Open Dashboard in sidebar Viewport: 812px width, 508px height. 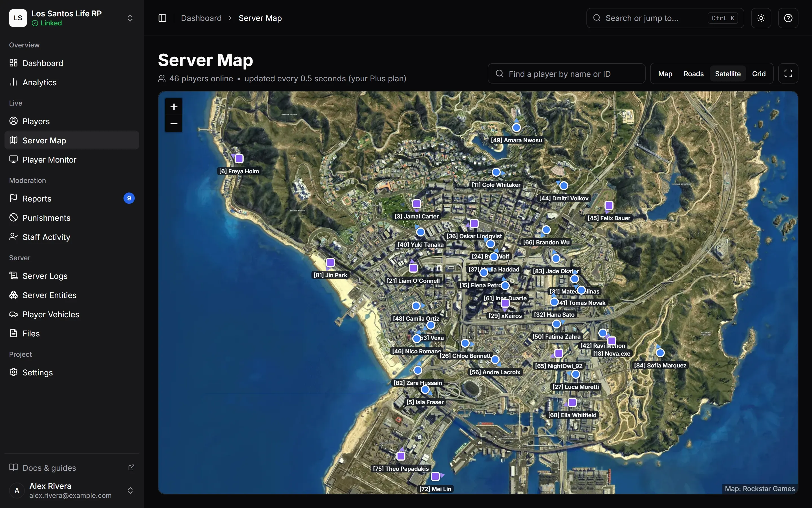[72, 63]
